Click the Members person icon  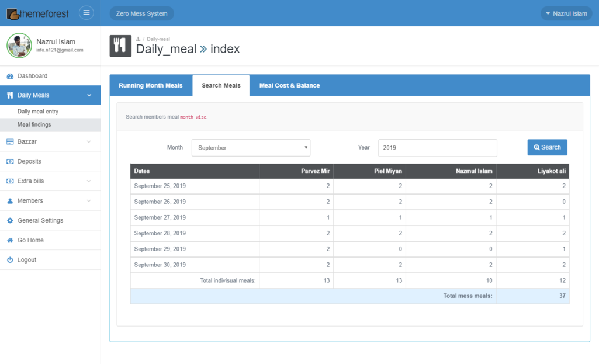coord(10,201)
